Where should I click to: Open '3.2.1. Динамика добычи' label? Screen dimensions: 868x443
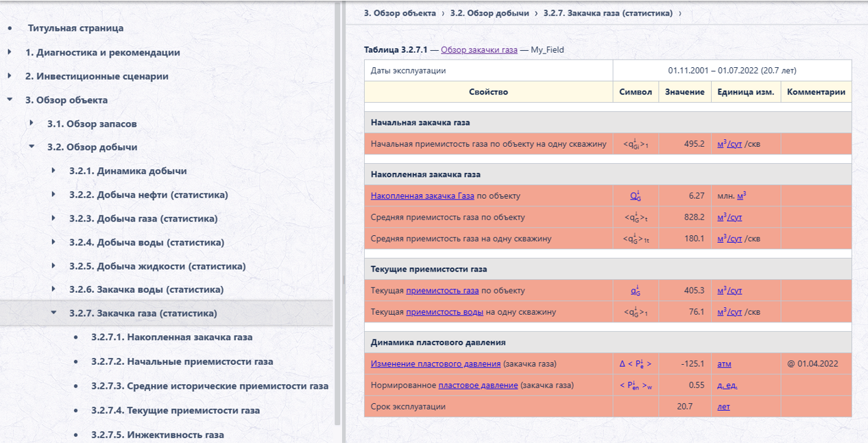[128, 171]
